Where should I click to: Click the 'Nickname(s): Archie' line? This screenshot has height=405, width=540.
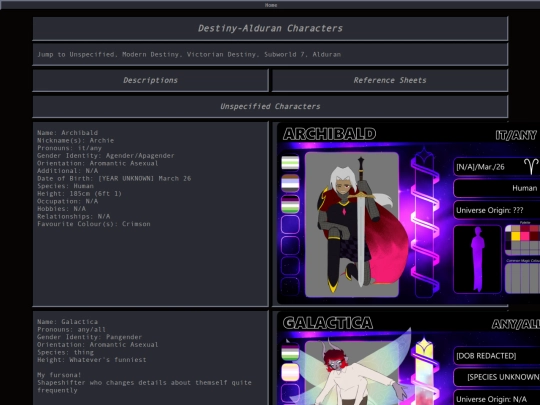(x=75, y=140)
